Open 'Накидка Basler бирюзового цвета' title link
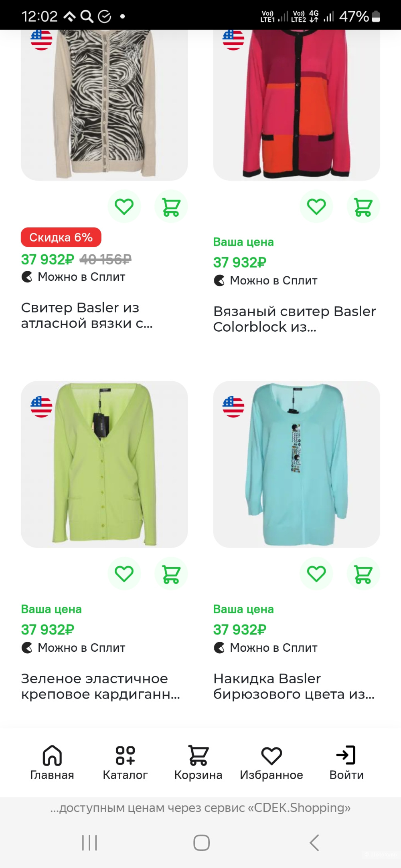 point(294,686)
